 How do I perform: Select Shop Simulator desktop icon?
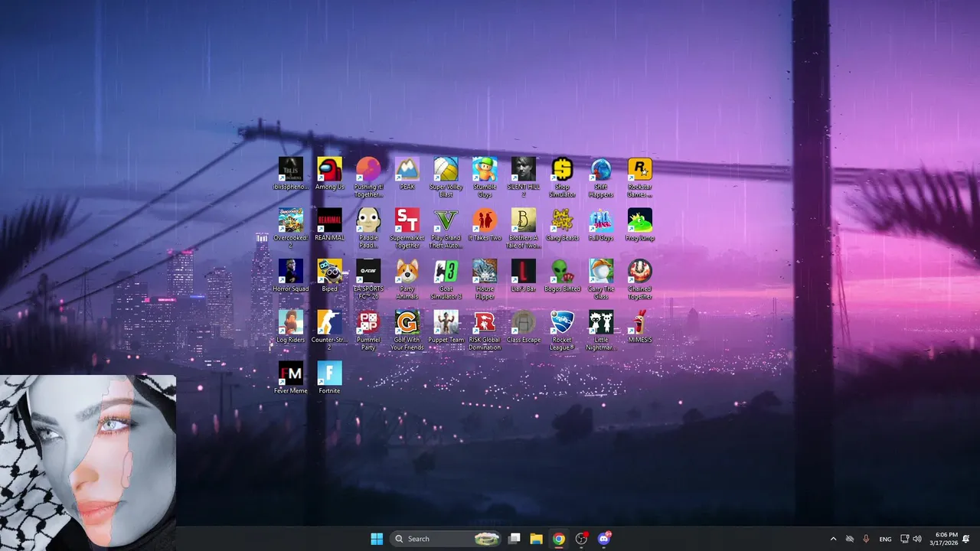point(562,178)
